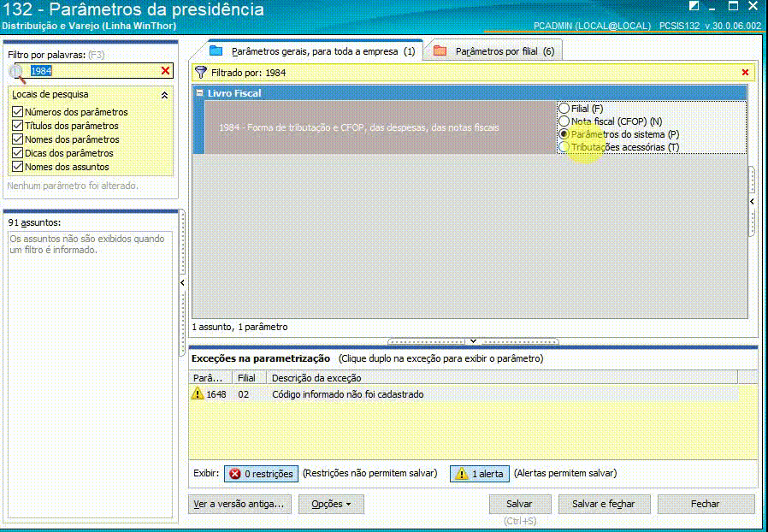Click the warning icon on exception row 1648
Screen dimensions: 768x532
point(198,393)
